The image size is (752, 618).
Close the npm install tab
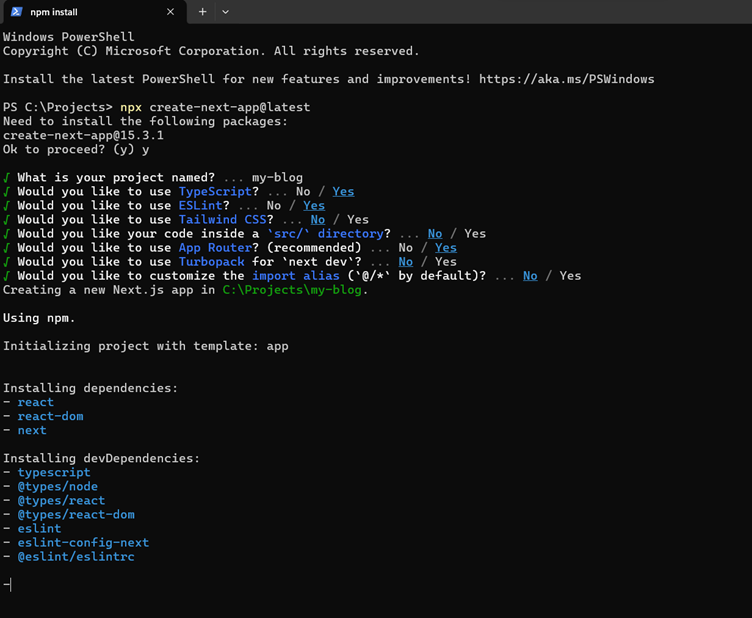tap(170, 12)
